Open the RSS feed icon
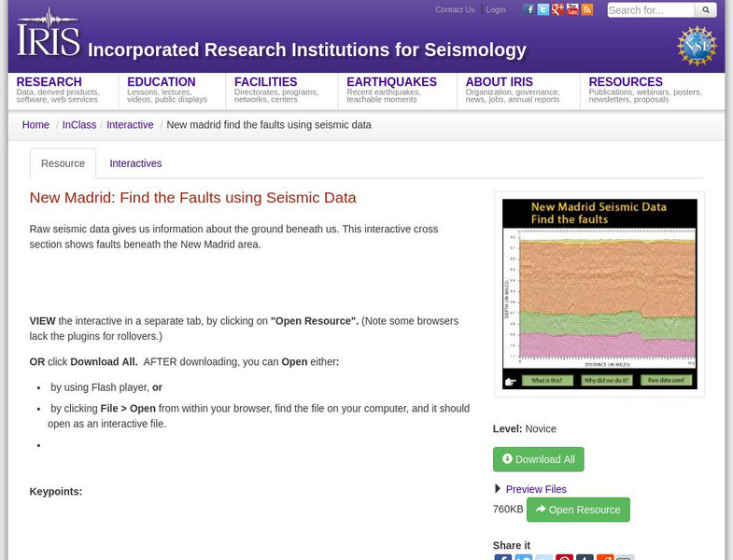This screenshot has width=733, height=560. click(586, 9)
